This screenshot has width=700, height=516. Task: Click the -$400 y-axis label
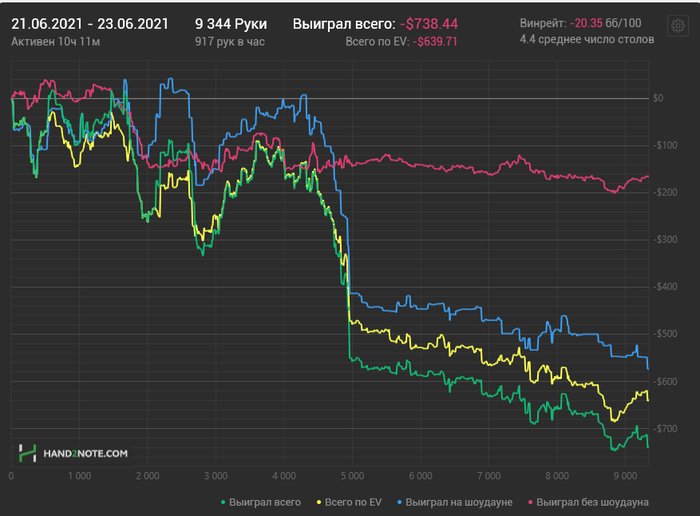[x=665, y=287]
